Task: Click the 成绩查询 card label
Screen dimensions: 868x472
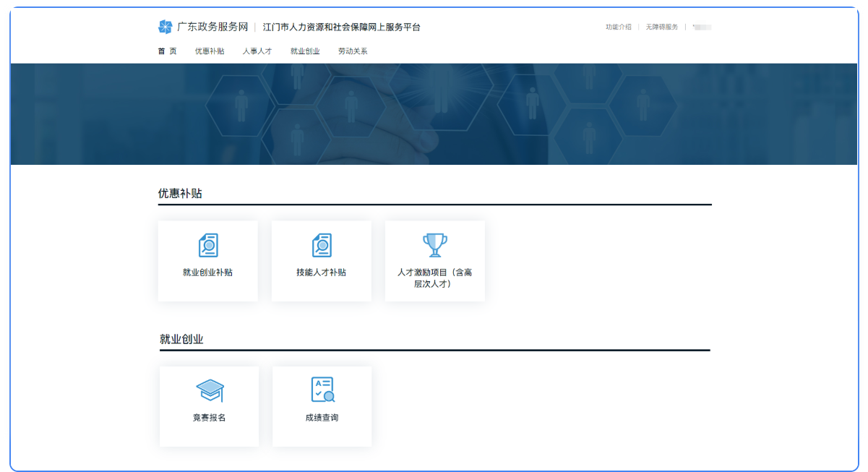Action: pos(322,418)
